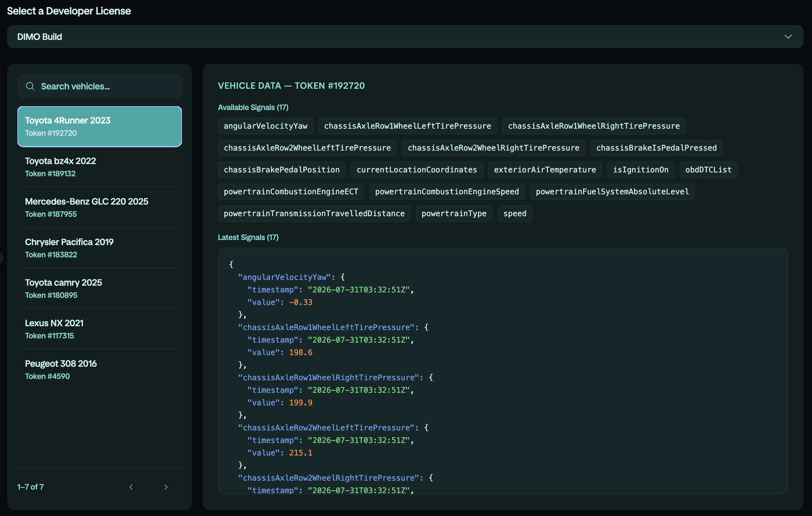
Task: Click the 215.1 value in JSON
Action: pyautogui.click(x=301, y=453)
